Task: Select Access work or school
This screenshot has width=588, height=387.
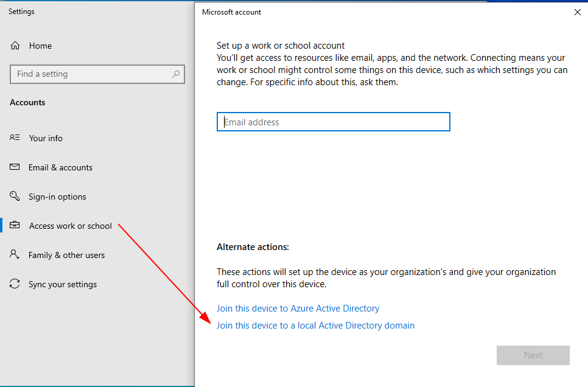Action: point(71,226)
